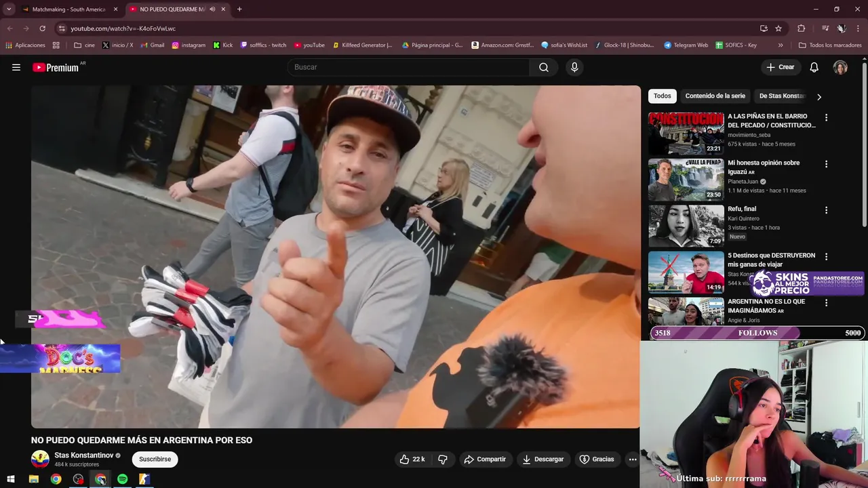Open options for 5 Destinos video
The width and height of the screenshot is (868, 488).
pos(826,257)
